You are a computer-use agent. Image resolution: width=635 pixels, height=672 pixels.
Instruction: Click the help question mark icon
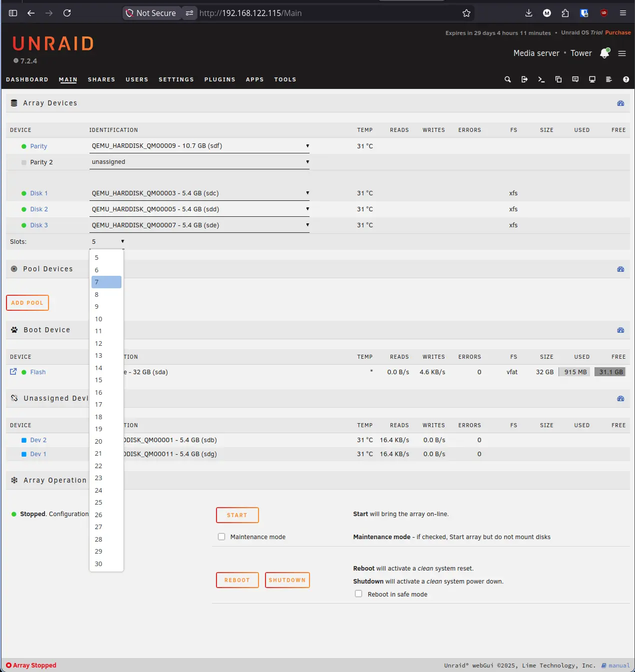626,79
